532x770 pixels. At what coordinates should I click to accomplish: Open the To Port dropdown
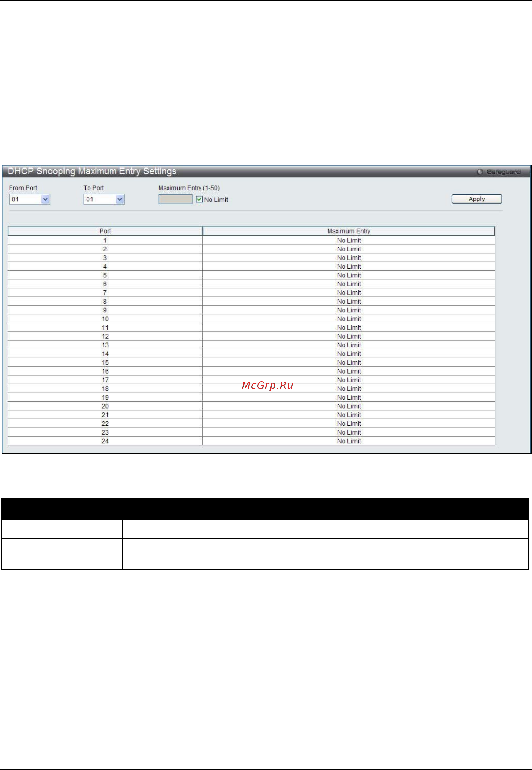[x=104, y=199]
